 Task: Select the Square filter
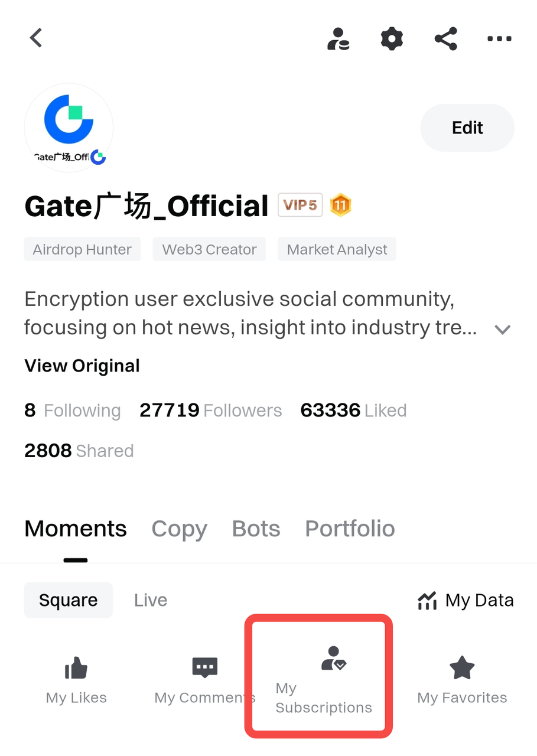[x=69, y=600]
